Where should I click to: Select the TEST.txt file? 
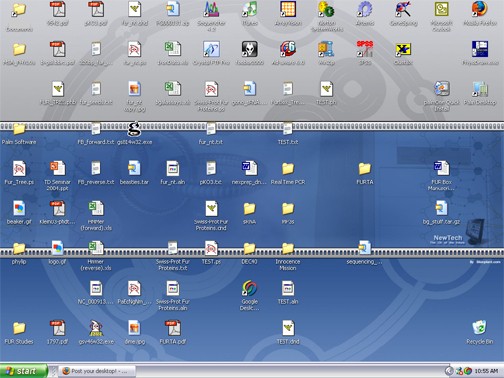288,129
